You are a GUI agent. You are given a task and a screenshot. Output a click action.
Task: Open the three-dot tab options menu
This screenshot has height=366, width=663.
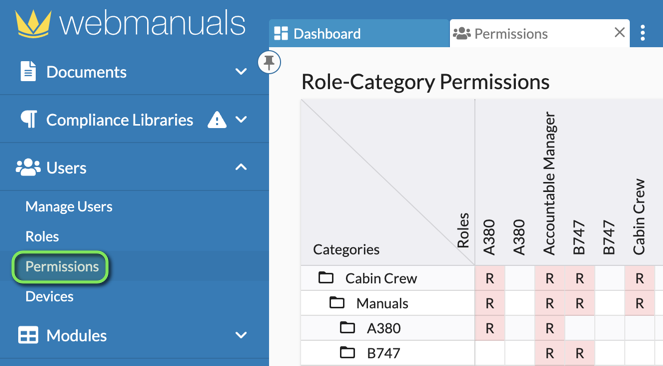tap(643, 33)
